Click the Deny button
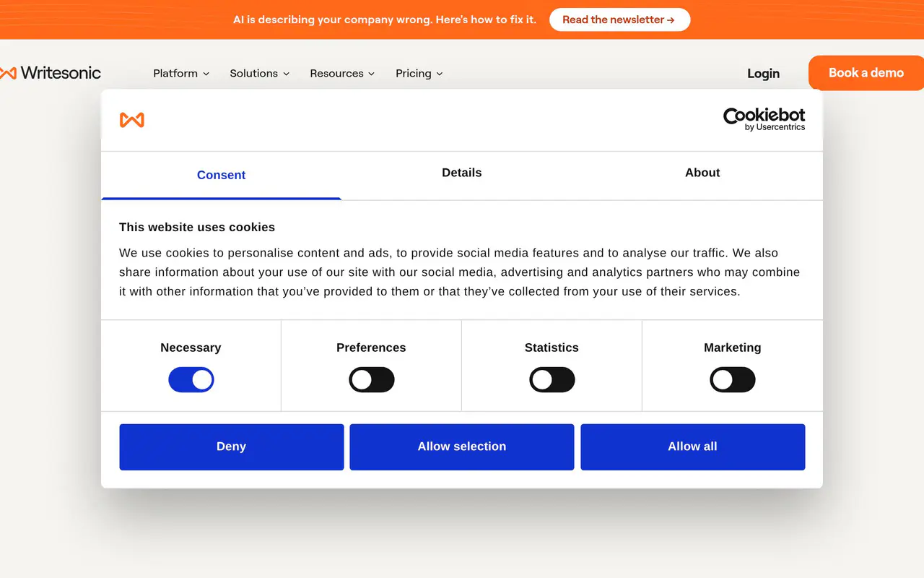 point(232,447)
